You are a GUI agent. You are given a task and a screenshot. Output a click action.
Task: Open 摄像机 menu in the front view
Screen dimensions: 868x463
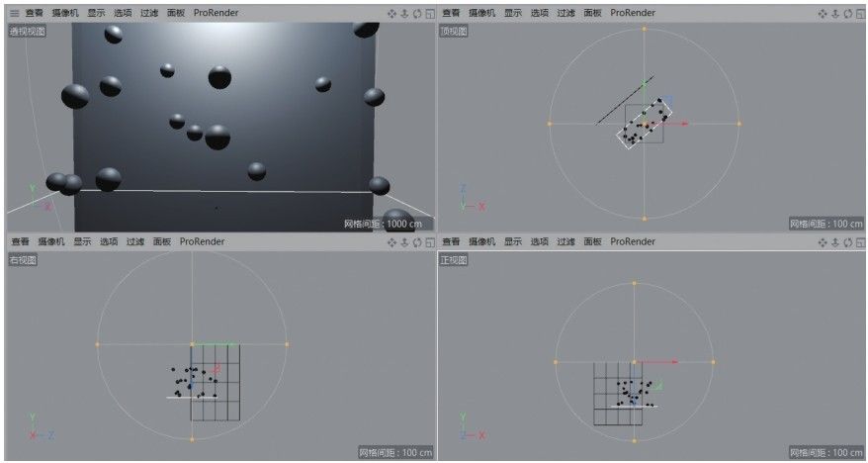click(x=482, y=241)
